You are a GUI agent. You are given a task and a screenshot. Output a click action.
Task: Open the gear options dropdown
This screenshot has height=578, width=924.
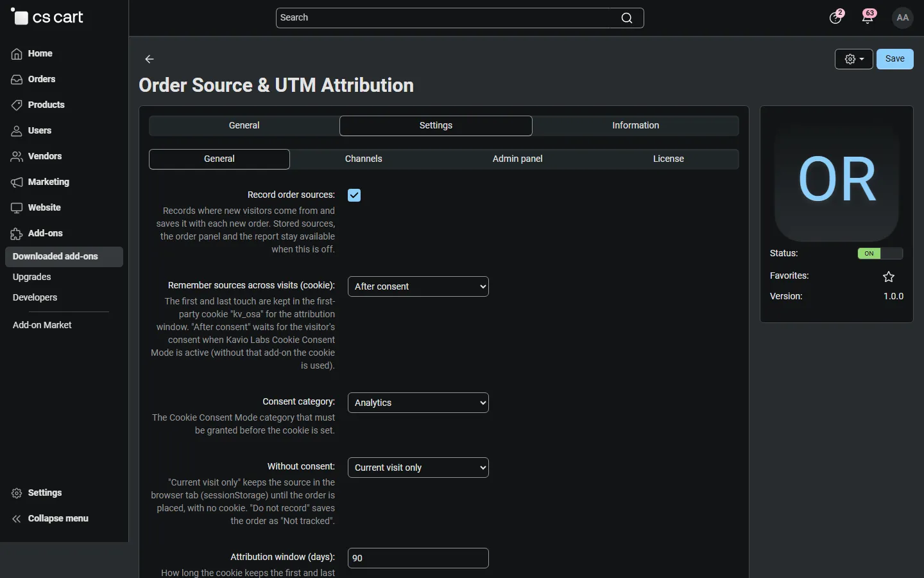854,59
